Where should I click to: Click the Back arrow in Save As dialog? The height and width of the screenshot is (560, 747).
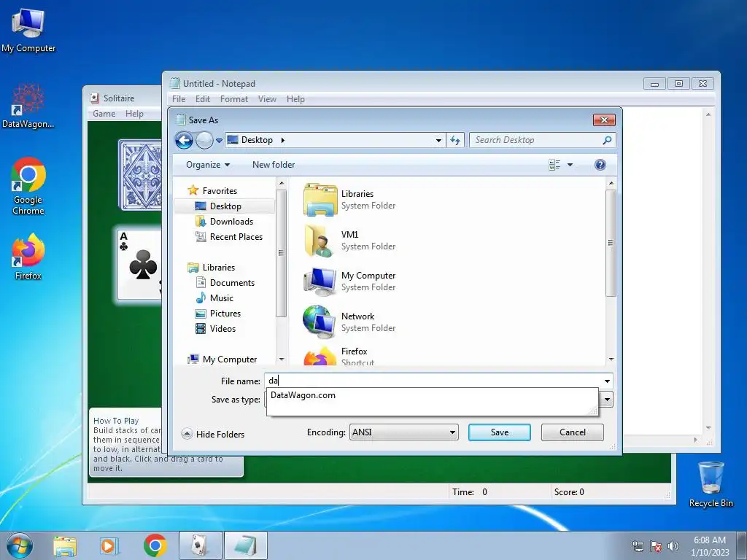184,140
